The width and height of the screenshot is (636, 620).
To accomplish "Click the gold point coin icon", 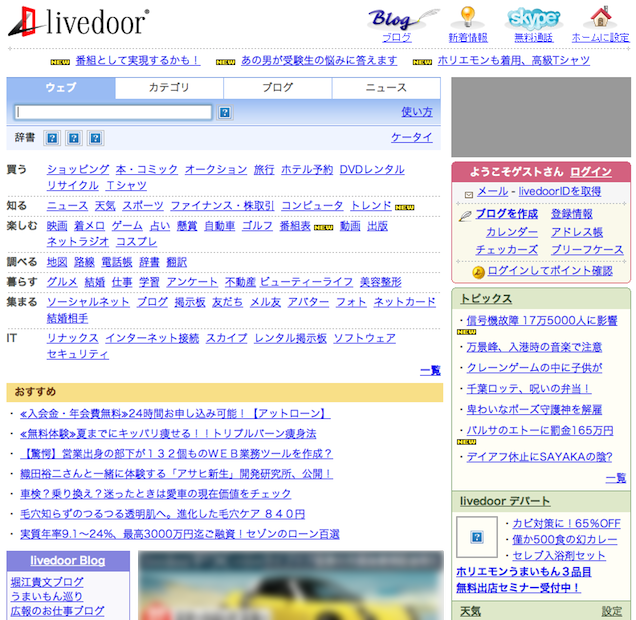I will (479, 272).
